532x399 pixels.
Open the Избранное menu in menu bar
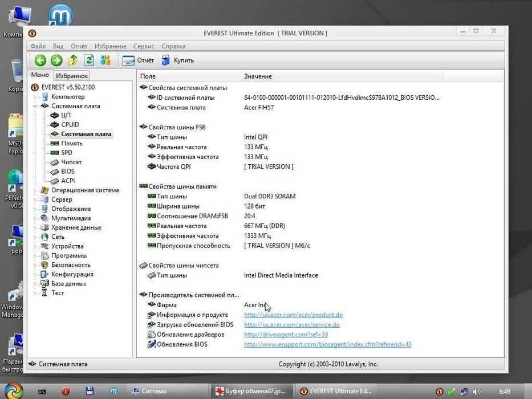pos(110,46)
